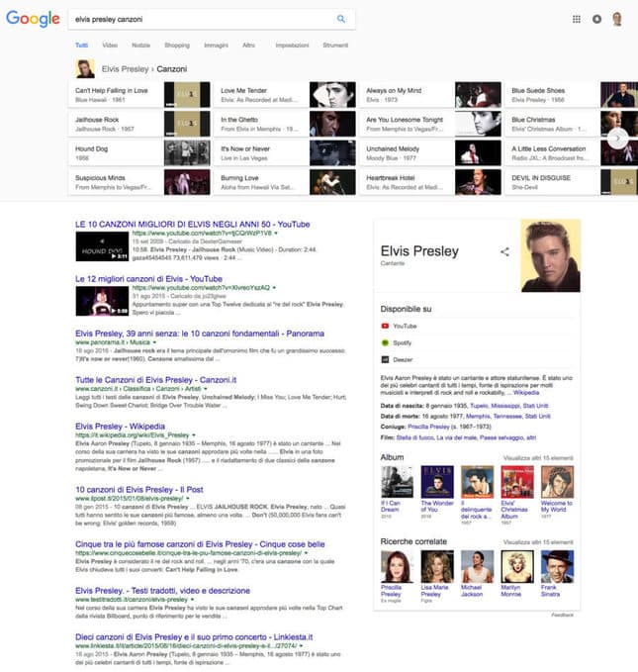Click the small Elvis thumbnail beside Canzoni breadcrumb

click(x=85, y=69)
